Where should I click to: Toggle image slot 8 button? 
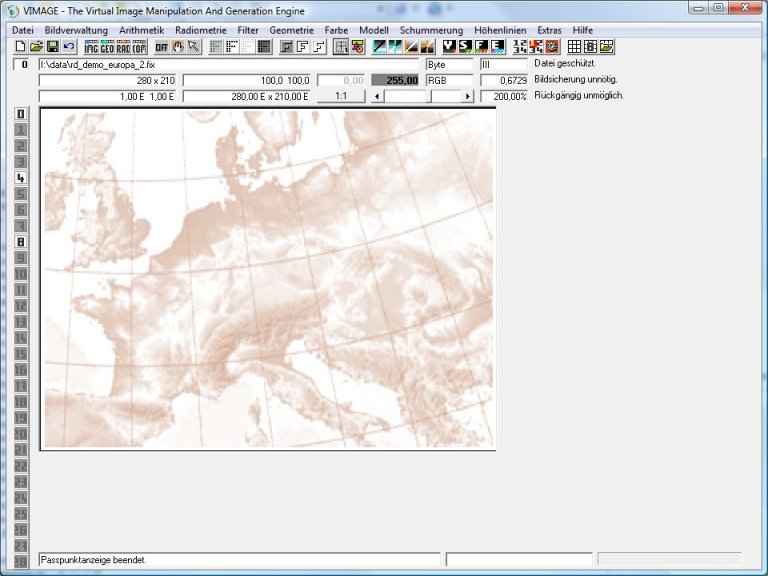coord(20,242)
